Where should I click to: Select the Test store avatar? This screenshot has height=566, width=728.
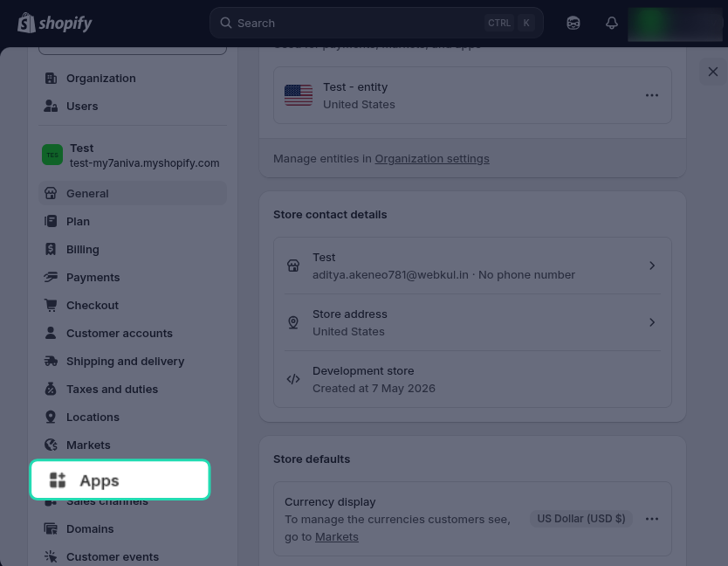pos(52,155)
